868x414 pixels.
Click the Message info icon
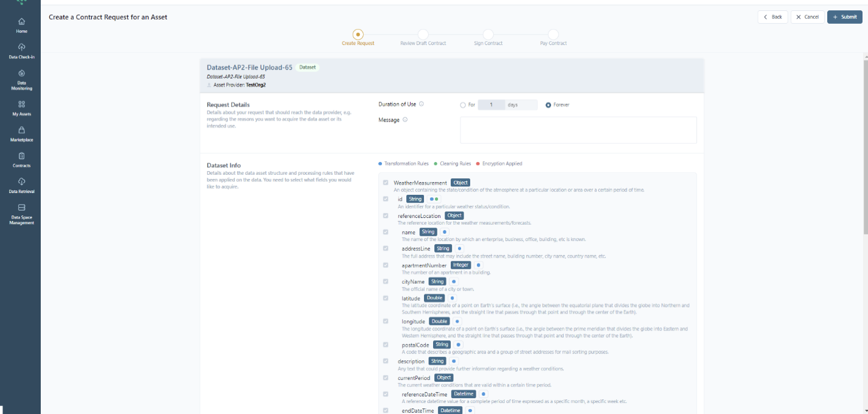(x=405, y=120)
